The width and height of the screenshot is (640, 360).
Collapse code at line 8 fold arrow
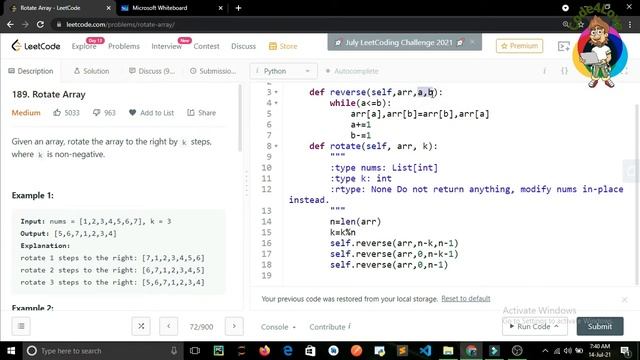tap(276, 146)
